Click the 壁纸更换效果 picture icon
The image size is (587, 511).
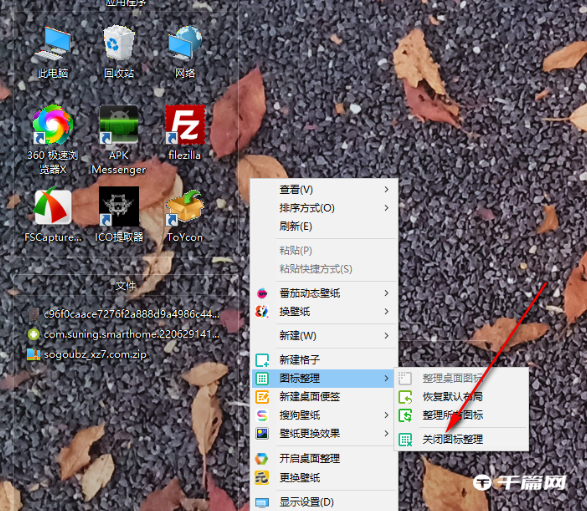click(x=262, y=434)
